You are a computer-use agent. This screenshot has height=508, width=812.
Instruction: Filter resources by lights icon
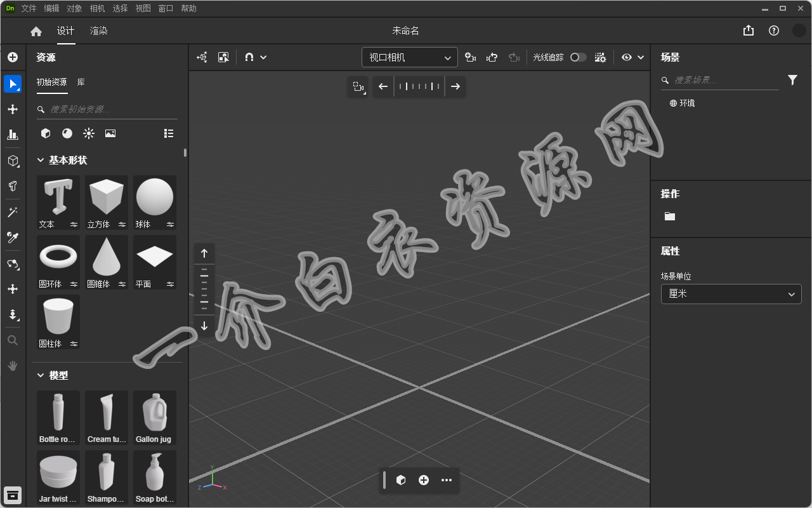(x=89, y=133)
